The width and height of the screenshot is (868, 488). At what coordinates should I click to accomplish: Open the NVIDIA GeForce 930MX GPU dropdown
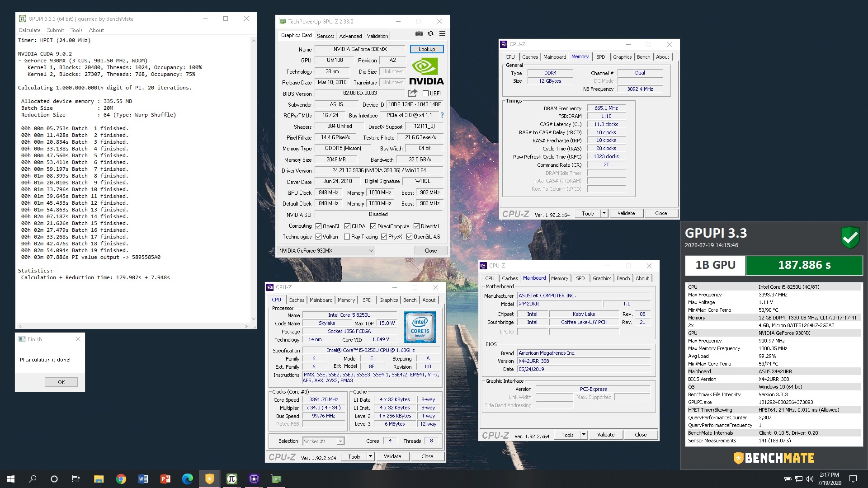(x=326, y=250)
